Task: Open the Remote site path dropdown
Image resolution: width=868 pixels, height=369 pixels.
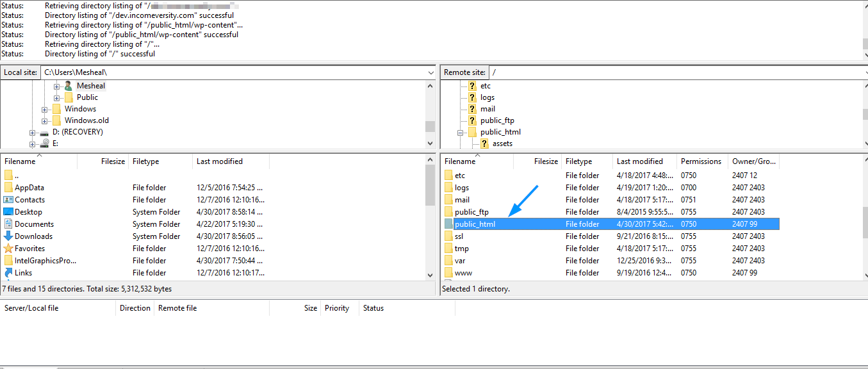Action: (x=859, y=73)
